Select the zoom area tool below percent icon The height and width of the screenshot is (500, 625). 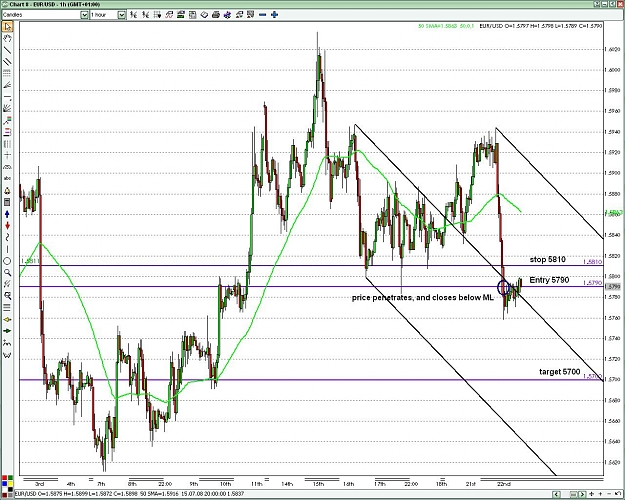(7, 296)
